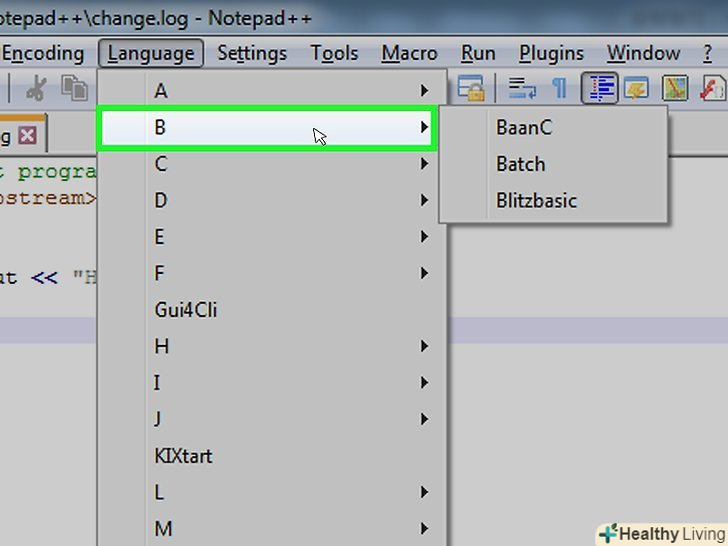The width and height of the screenshot is (728, 546).
Task: Expand the I language submenu
Action: [x=272, y=383]
